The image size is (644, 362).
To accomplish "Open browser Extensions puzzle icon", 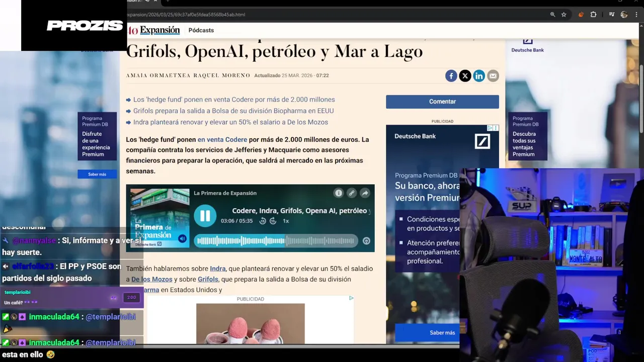I will pyautogui.click(x=594, y=15).
